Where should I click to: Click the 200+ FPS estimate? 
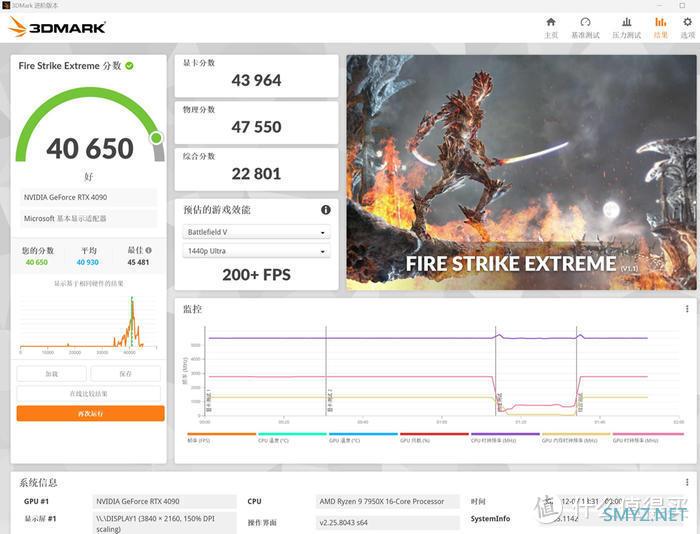click(256, 275)
